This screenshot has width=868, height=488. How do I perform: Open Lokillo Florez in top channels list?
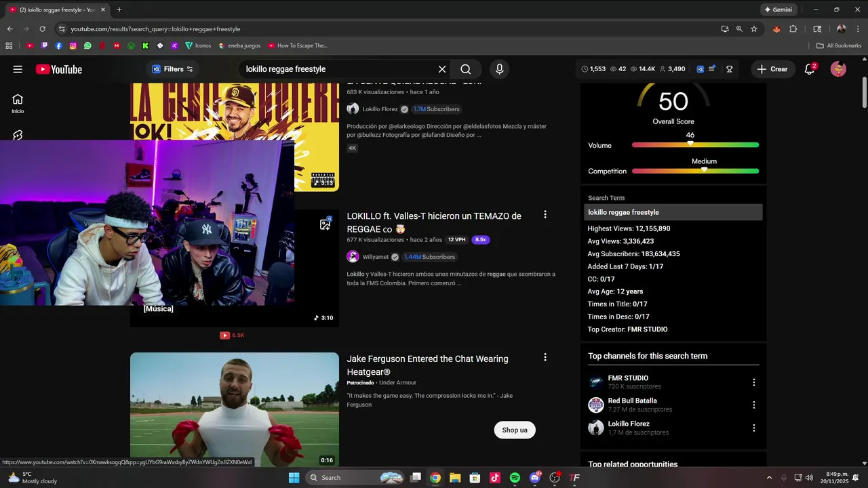click(629, 424)
